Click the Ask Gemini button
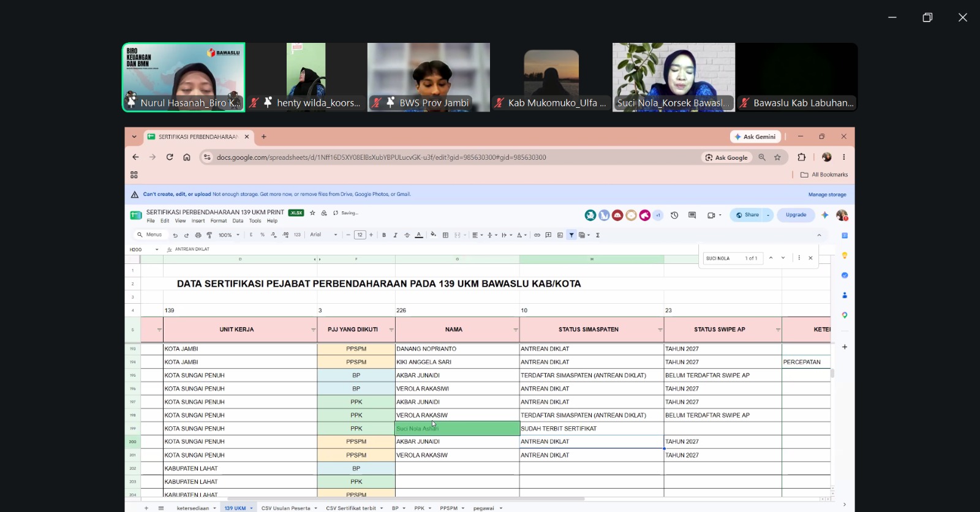This screenshot has height=512, width=980. coord(755,137)
